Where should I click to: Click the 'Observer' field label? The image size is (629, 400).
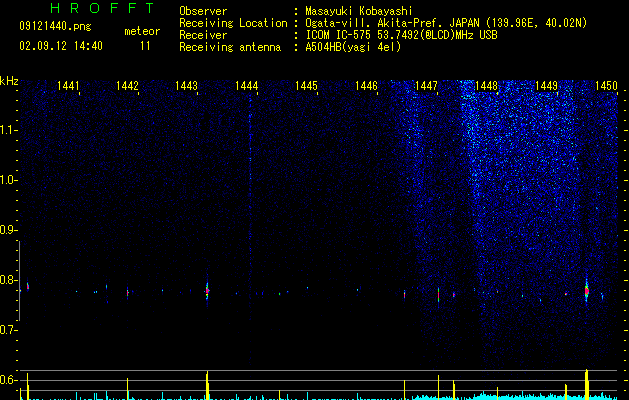pos(203,11)
